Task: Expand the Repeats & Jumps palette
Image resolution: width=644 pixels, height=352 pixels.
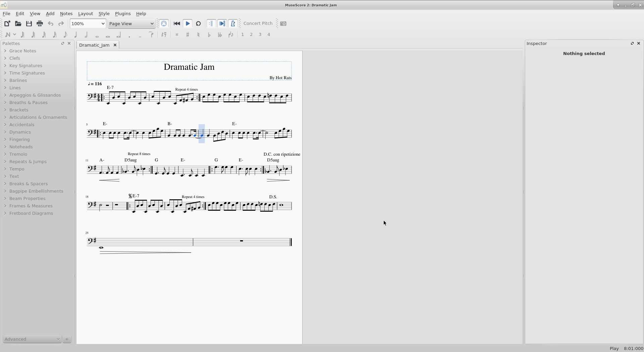Action: (28, 162)
